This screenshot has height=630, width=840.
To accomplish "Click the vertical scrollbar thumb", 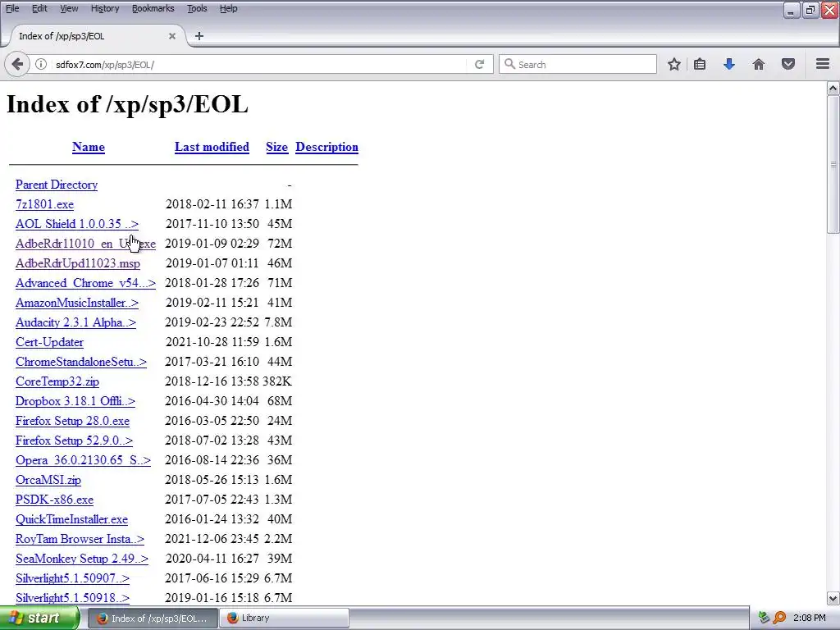I will click(x=833, y=164).
